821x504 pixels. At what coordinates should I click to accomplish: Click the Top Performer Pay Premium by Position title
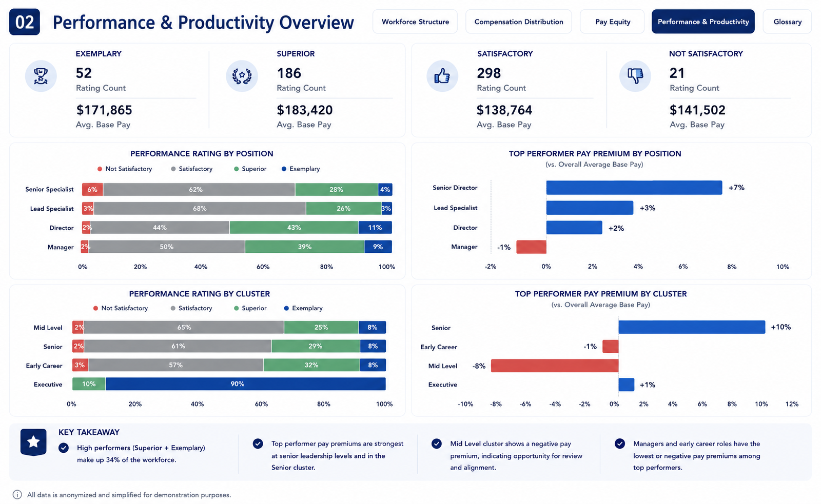pos(595,154)
